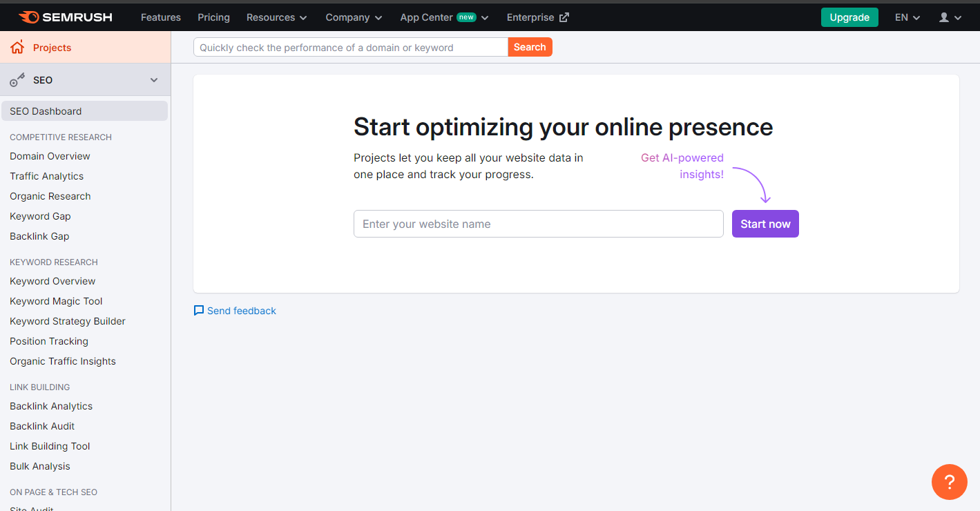Click the Enterprise external link icon
The width and height of the screenshot is (980, 511).
[564, 17]
